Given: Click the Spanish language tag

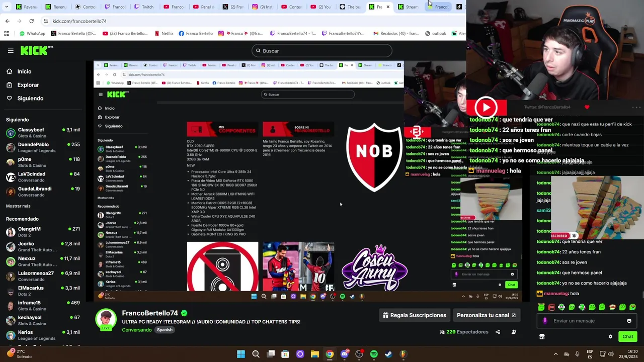Looking at the screenshot, I should 165,330.
